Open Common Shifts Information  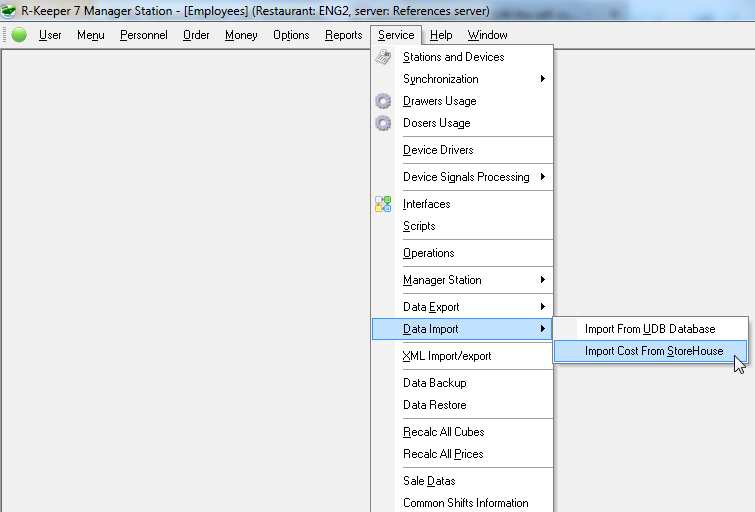pyautogui.click(x=462, y=503)
